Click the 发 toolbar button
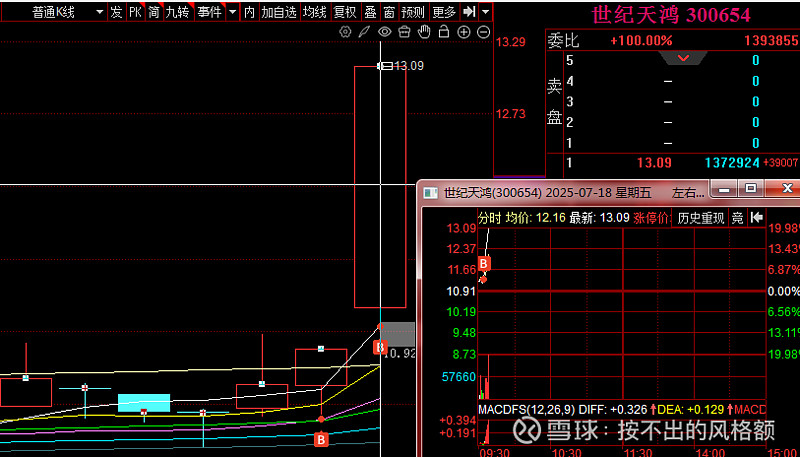The image size is (800, 457). tap(117, 12)
